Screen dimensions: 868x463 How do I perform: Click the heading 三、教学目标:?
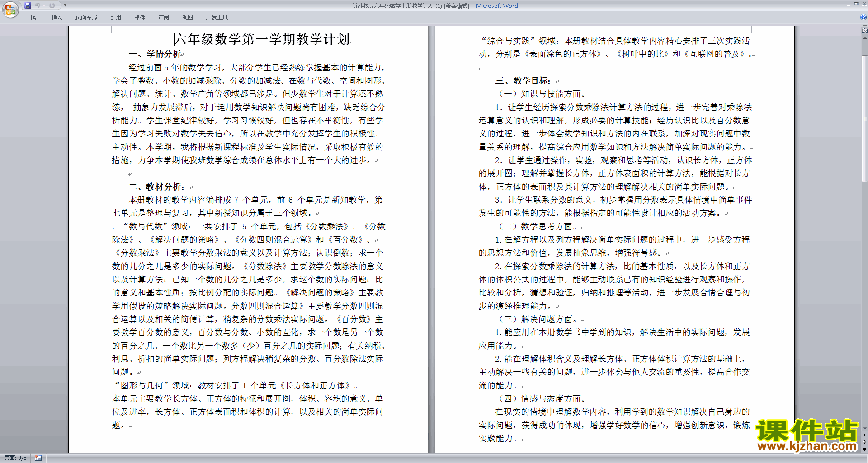(523, 81)
